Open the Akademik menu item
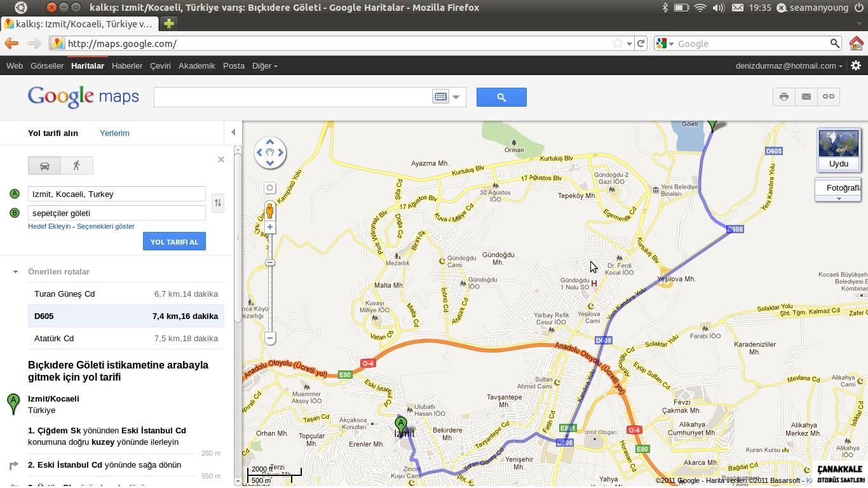 click(197, 65)
